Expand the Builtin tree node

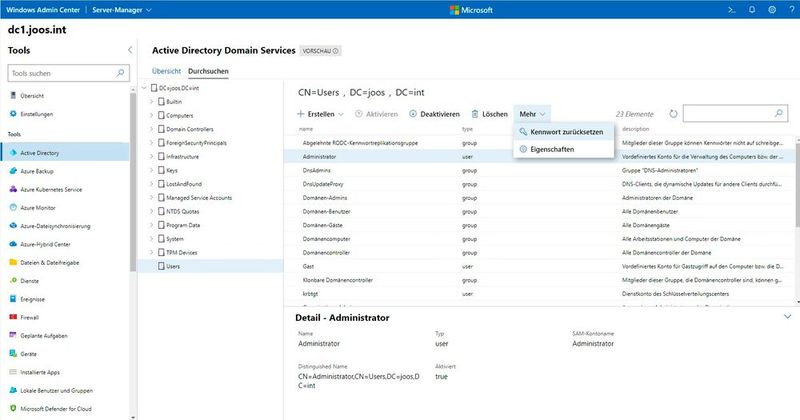tap(152, 102)
